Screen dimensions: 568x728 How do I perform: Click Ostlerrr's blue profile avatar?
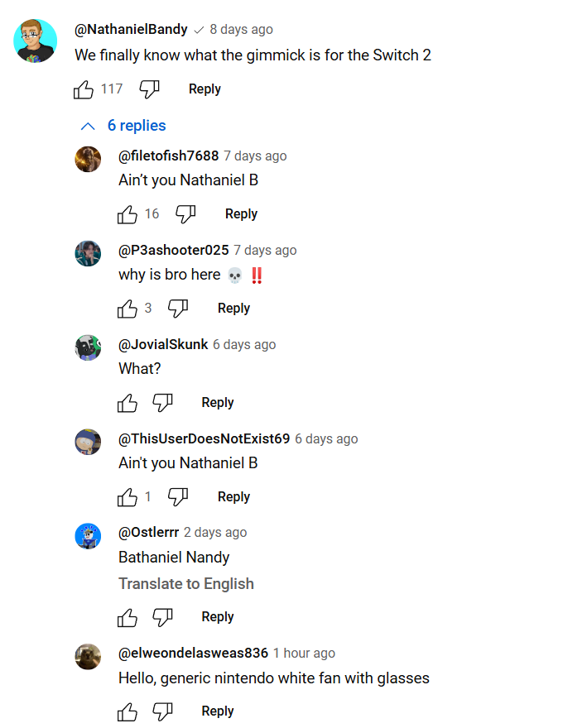(88, 536)
